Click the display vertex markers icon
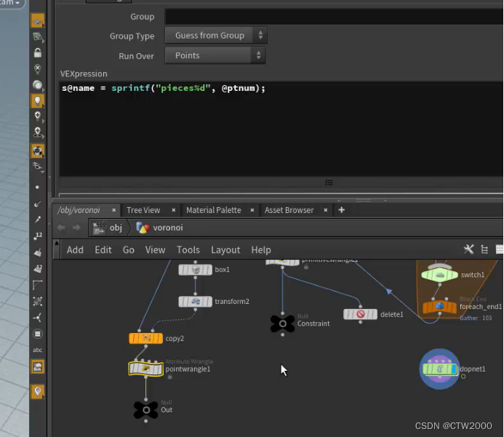The width and height of the screenshot is (504, 437). pyautogui.click(x=37, y=302)
